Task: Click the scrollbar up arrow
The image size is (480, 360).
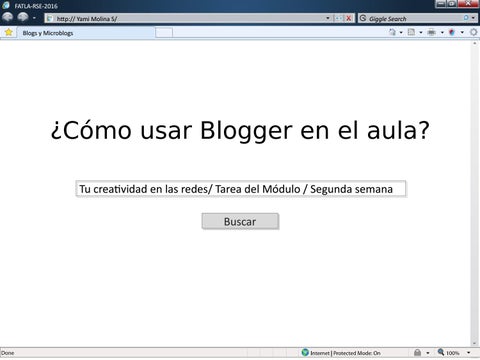Action: pyautogui.click(x=475, y=43)
